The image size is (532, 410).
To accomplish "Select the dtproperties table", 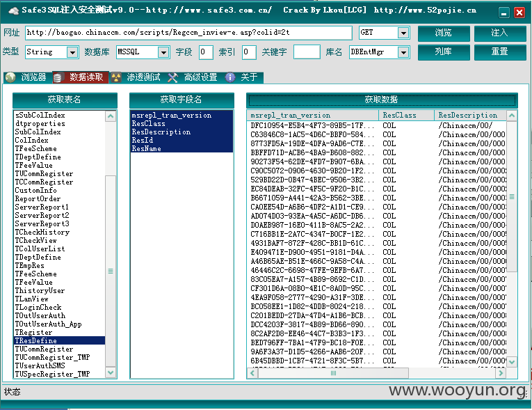I will 59,124.
